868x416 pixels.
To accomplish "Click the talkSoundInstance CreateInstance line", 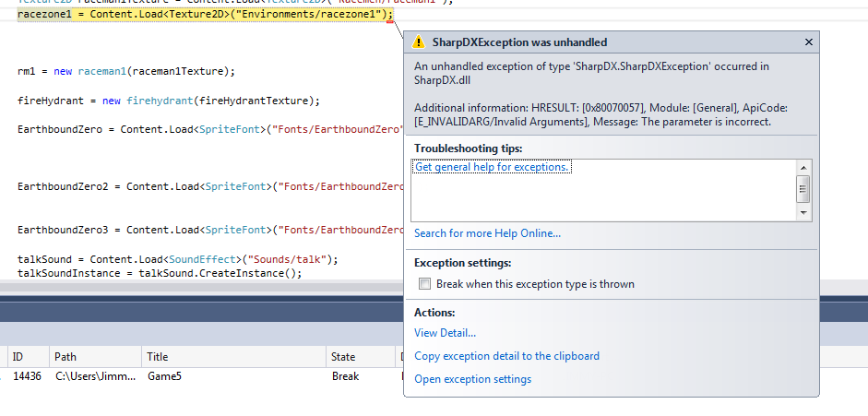I will tap(160, 273).
